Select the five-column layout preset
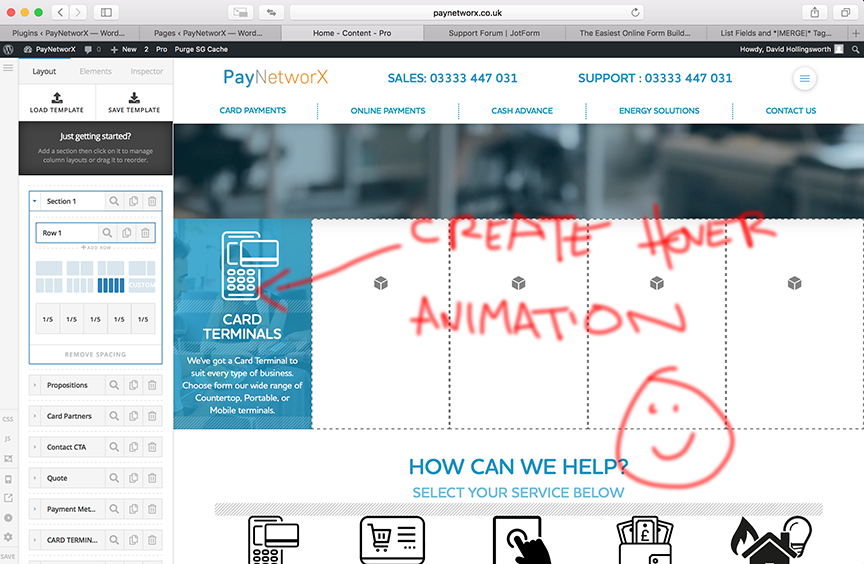 point(111,285)
